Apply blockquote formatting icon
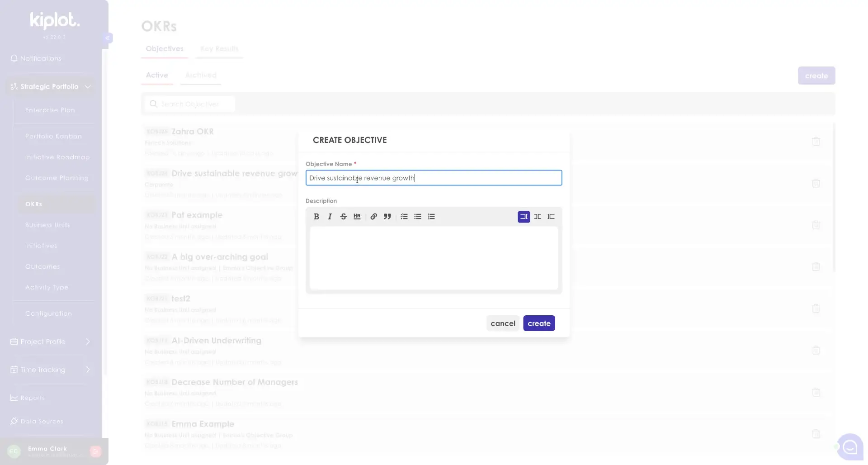 [387, 216]
